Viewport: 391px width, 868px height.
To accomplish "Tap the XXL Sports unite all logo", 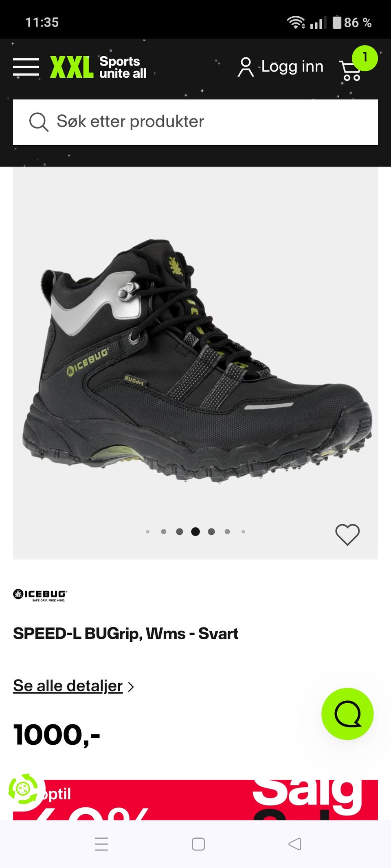I will (x=98, y=67).
